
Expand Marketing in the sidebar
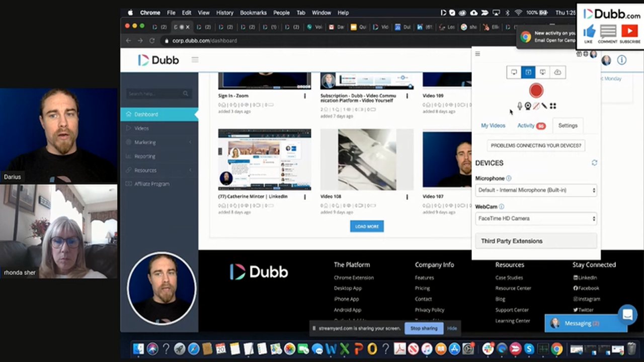pos(159,142)
